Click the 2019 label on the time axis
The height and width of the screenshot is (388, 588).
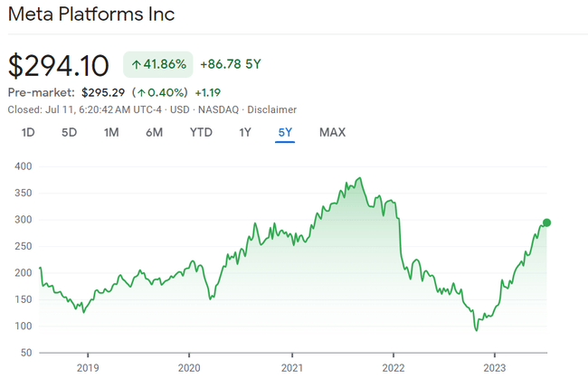coord(87,369)
